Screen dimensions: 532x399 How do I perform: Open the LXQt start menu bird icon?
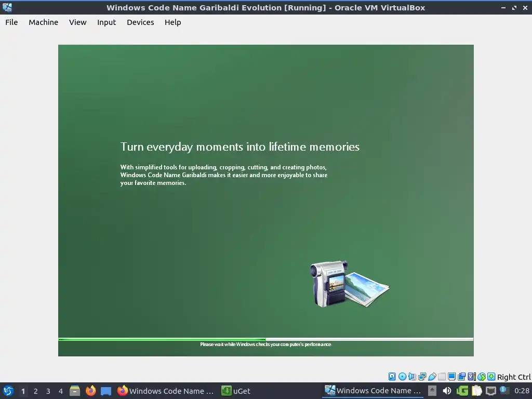pyautogui.click(x=8, y=391)
